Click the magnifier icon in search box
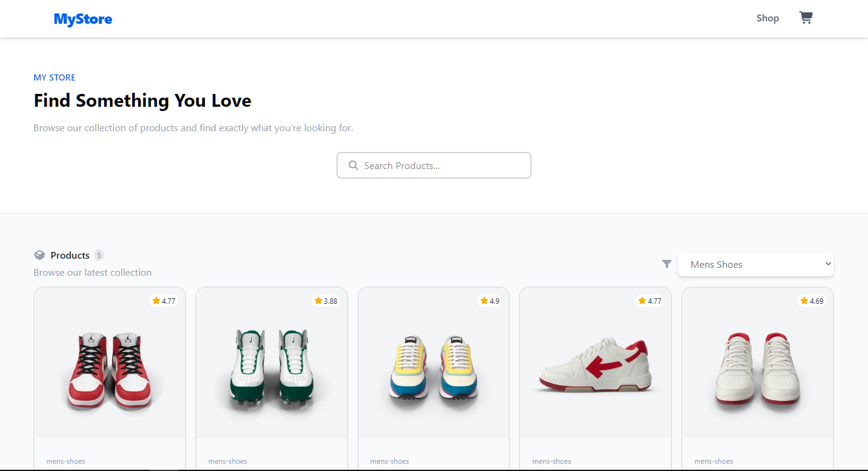The height and width of the screenshot is (471, 868). pyautogui.click(x=353, y=165)
